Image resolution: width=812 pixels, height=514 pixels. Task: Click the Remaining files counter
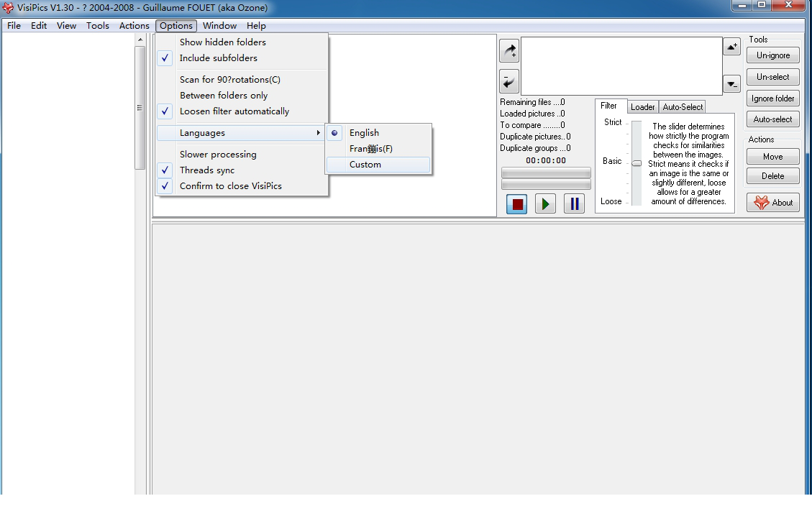[x=532, y=103]
